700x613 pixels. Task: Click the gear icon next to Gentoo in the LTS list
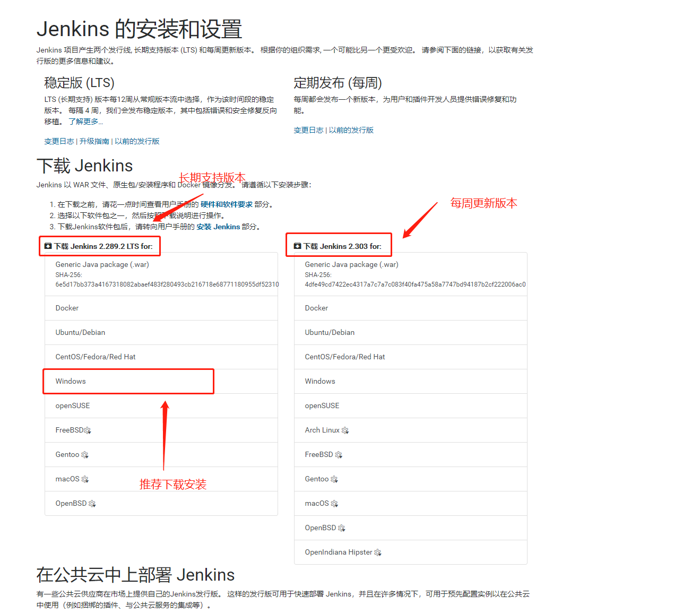click(85, 455)
